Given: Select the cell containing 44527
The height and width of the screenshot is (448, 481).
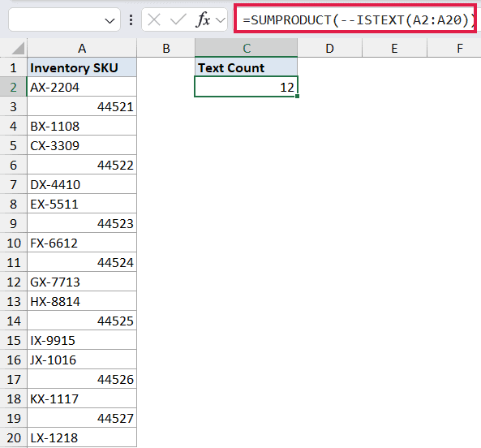Looking at the screenshot, I should (x=82, y=419).
